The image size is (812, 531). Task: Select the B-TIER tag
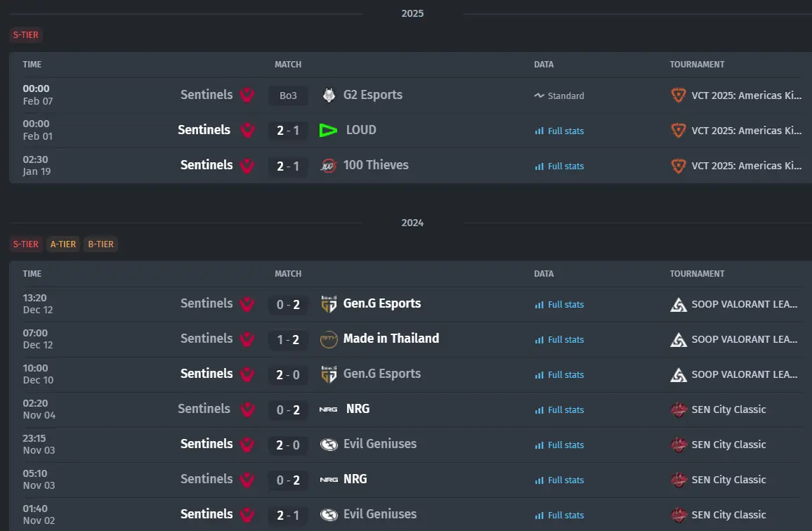coord(100,244)
